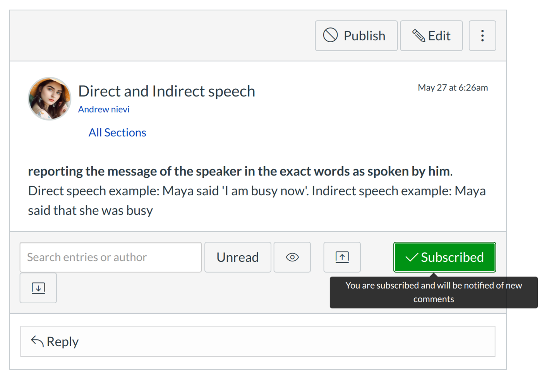Open the All Sections link
The height and width of the screenshot is (392, 542).
click(x=117, y=132)
